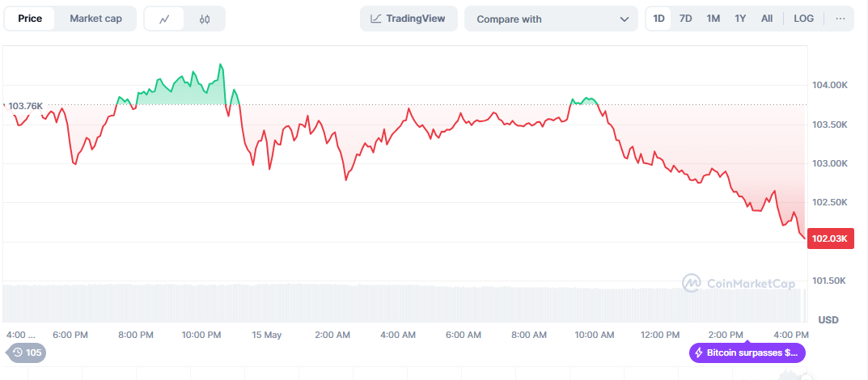868x380 pixels.
Task: Open the TradingView chart button
Action: coord(409,19)
